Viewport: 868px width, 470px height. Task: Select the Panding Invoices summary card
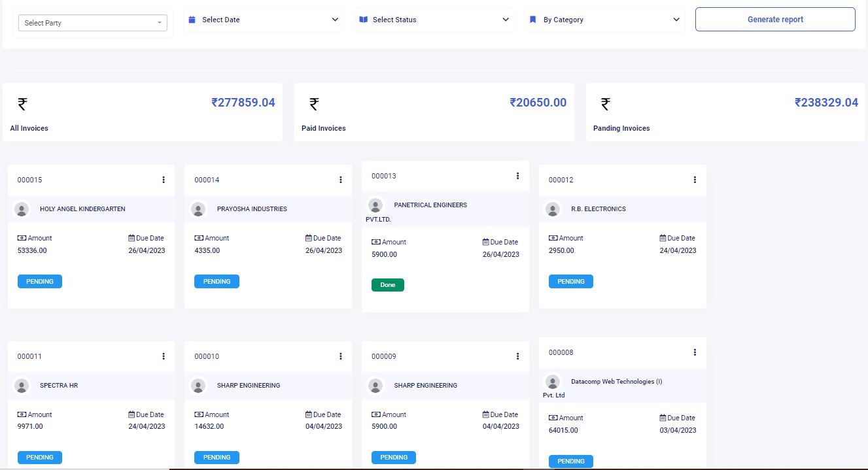[x=725, y=112]
